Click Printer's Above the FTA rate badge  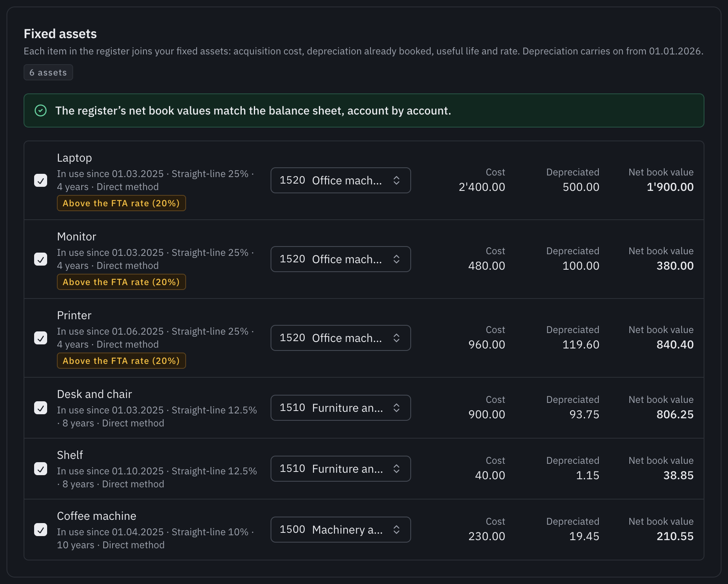[121, 361]
